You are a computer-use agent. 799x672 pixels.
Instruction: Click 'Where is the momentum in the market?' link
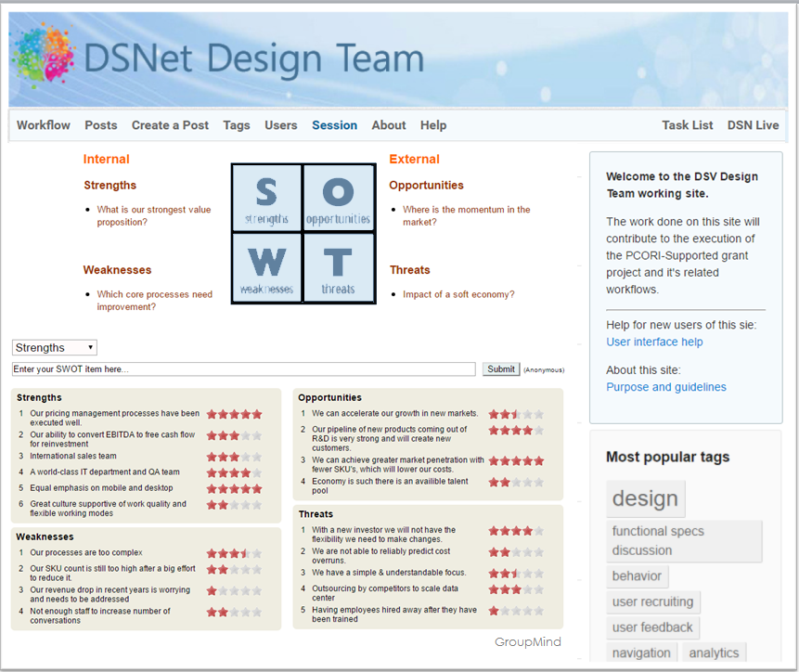pyautogui.click(x=466, y=215)
